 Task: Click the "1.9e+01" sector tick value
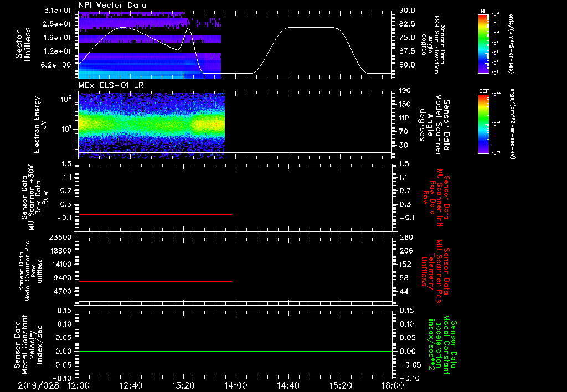pos(58,38)
